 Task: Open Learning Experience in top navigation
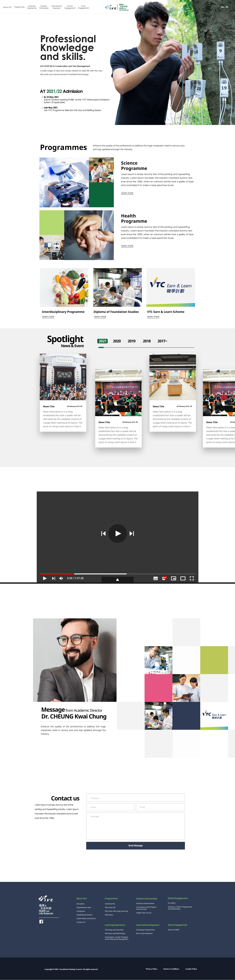coord(32,7)
